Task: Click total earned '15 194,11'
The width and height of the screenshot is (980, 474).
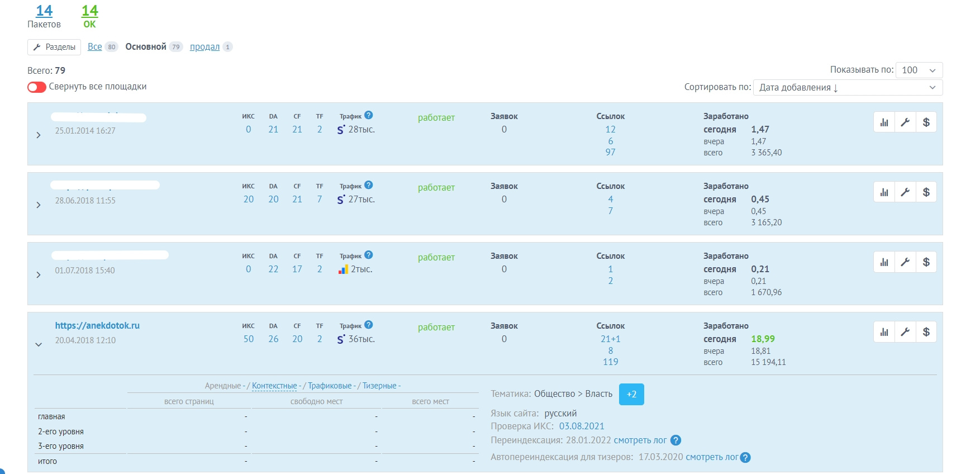Action: pos(768,362)
